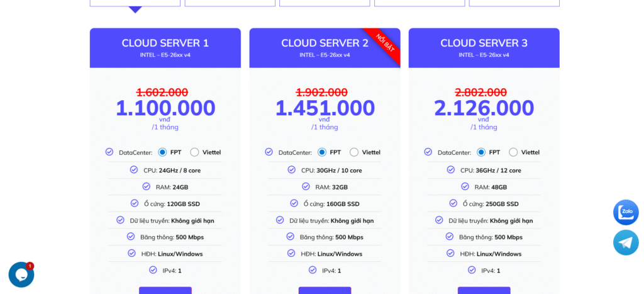
Task: Click the NỔI BẬT ribbon badge
Action: click(385, 43)
